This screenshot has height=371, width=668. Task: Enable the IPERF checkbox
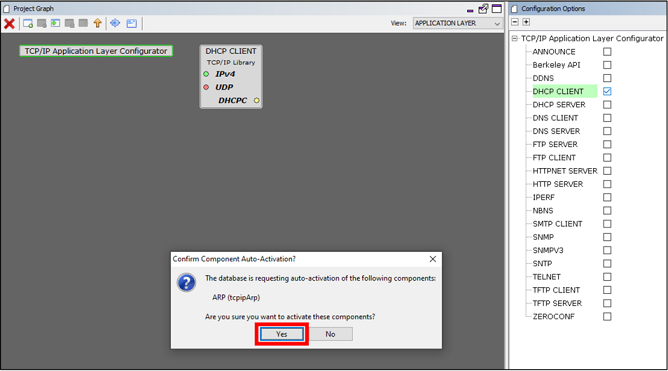(607, 197)
